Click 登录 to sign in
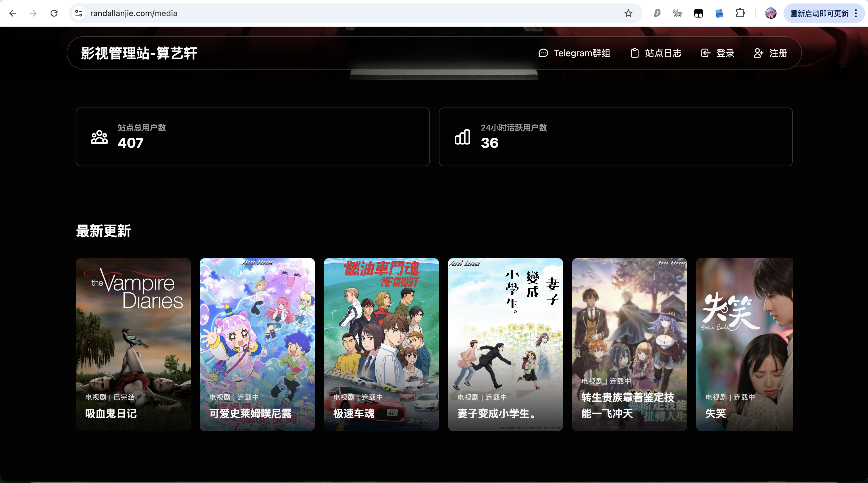The height and width of the screenshot is (483, 868). point(718,53)
